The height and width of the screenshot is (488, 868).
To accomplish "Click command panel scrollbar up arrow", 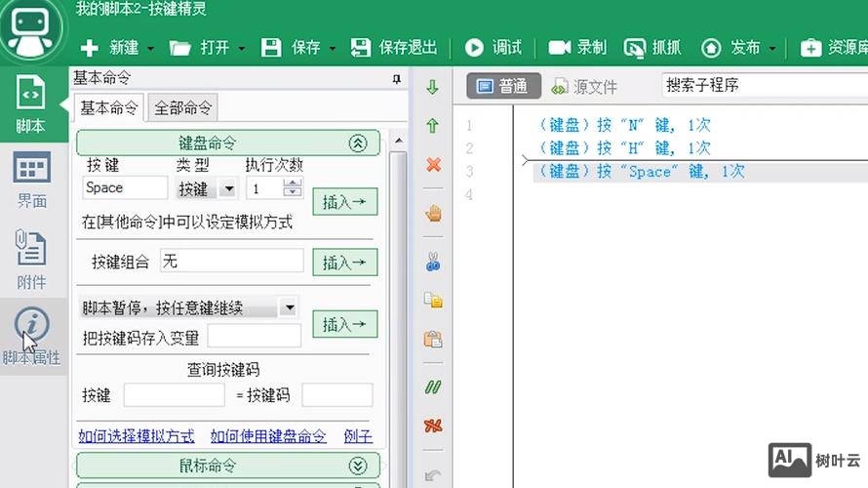I will pyautogui.click(x=398, y=141).
